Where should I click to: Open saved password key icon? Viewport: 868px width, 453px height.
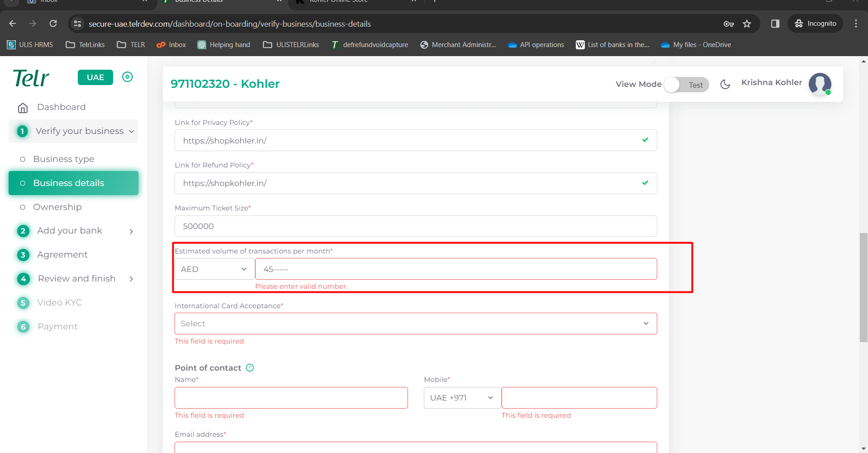(729, 24)
